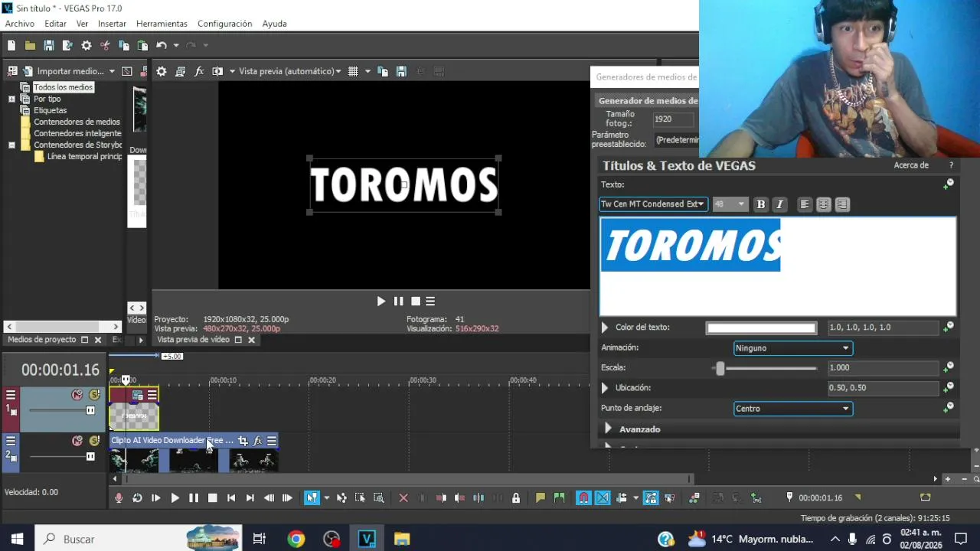Solo video track 2

click(95, 441)
